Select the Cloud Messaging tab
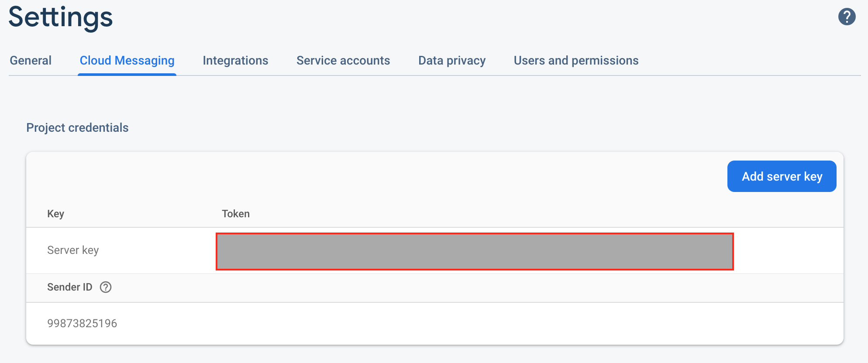This screenshot has width=868, height=363. coord(127,61)
